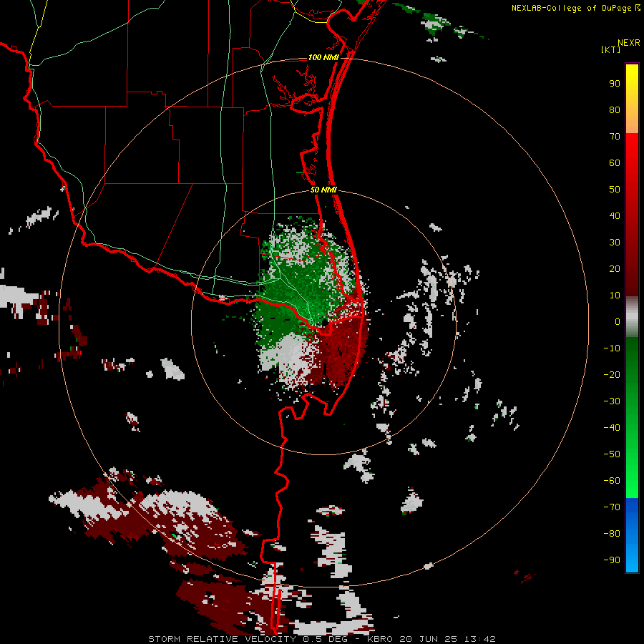Click the -60 scale label
This screenshot has height=644, width=644.
(612, 481)
